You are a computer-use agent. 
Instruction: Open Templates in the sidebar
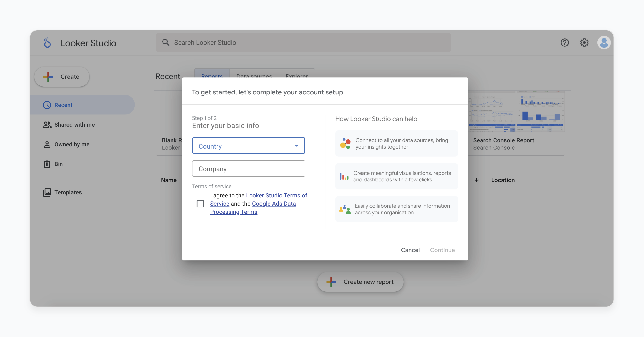pos(82,192)
